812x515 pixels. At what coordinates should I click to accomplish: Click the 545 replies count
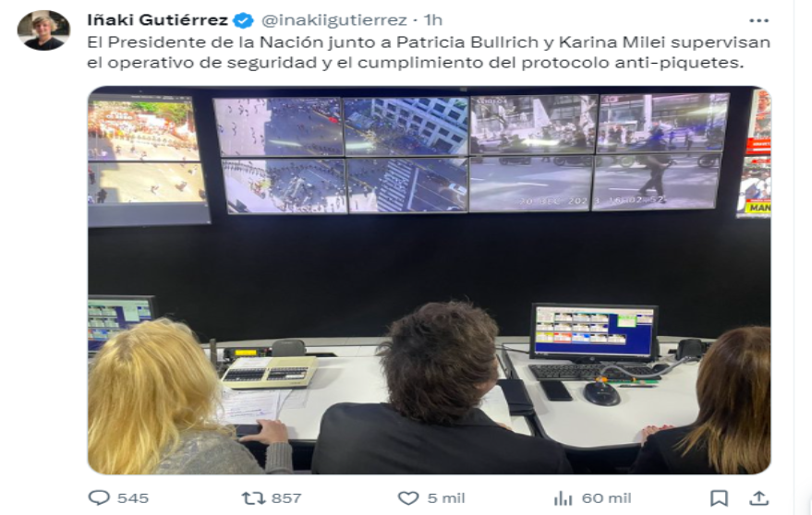click(133, 497)
